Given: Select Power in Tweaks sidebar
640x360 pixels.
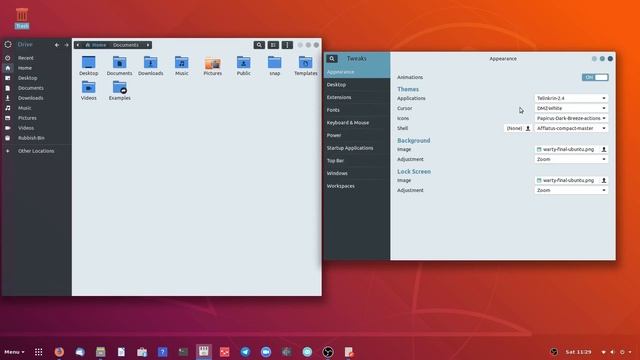Looking at the screenshot, I should [x=357, y=135].
